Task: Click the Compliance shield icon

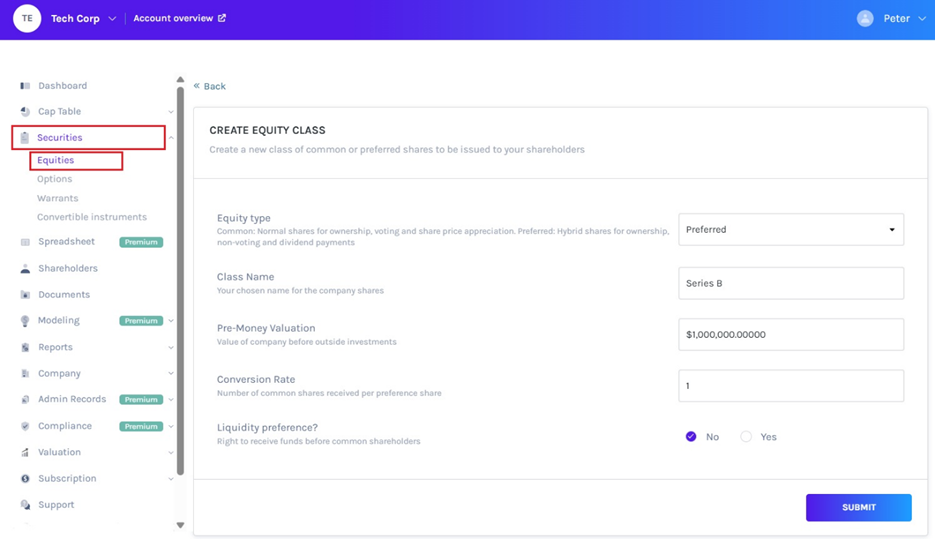Action: click(25, 426)
